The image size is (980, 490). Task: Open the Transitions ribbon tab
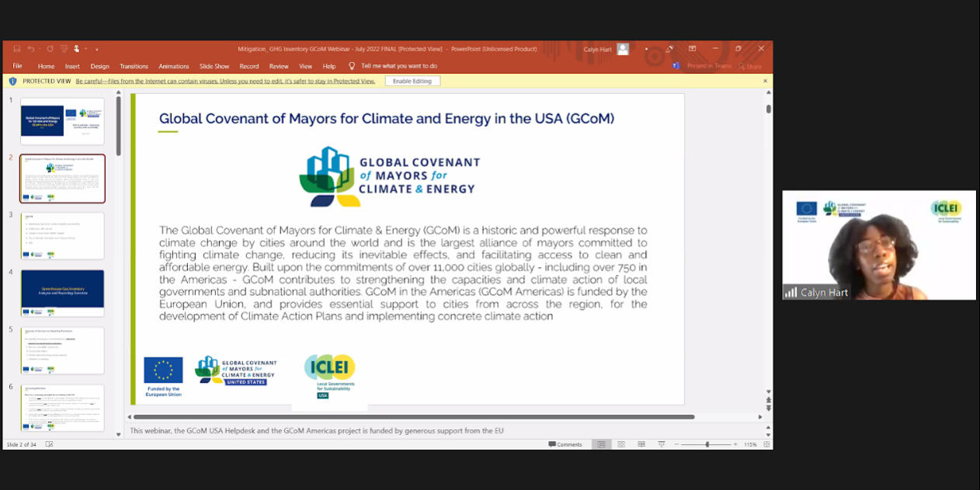tap(134, 66)
